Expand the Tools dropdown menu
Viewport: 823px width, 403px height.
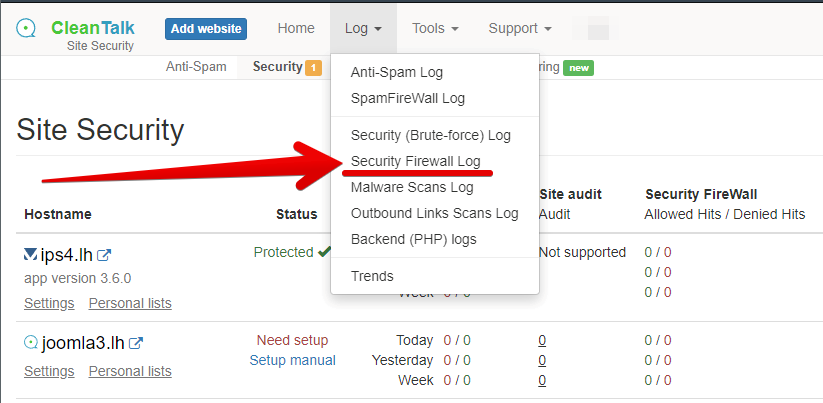pos(435,28)
